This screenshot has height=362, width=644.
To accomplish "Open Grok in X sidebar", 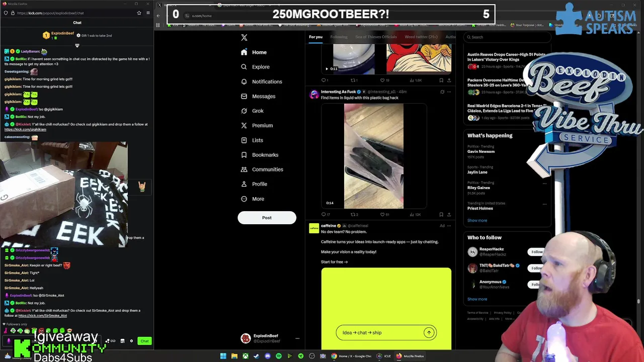I will coord(252,111).
